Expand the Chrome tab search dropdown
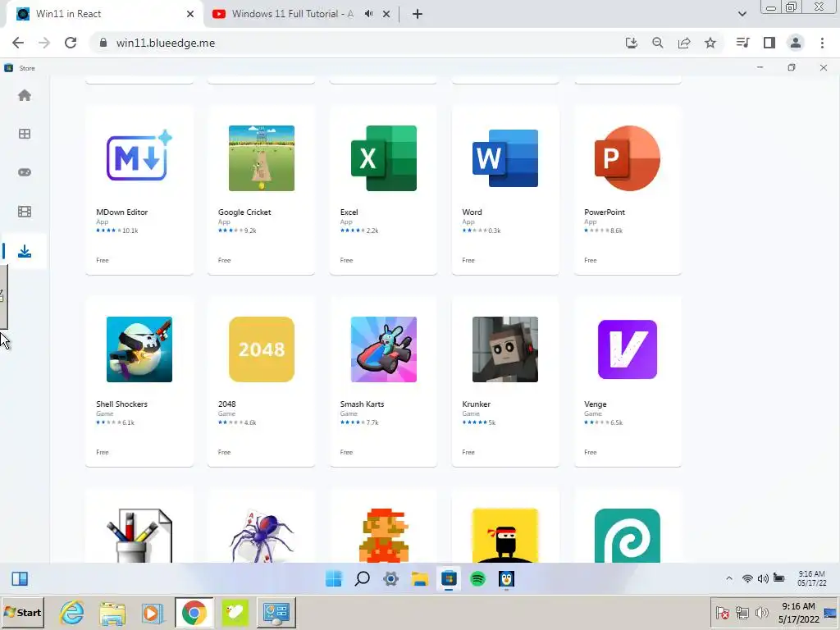 pos(742,14)
